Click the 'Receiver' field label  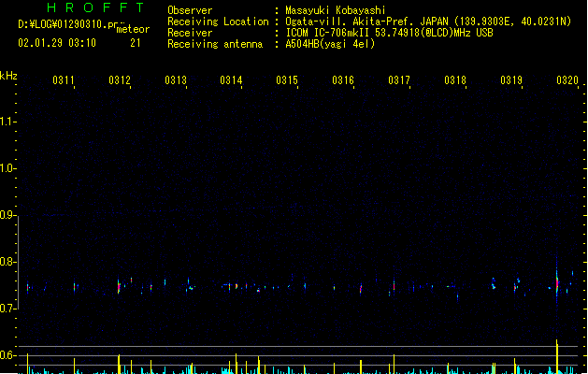point(190,33)
